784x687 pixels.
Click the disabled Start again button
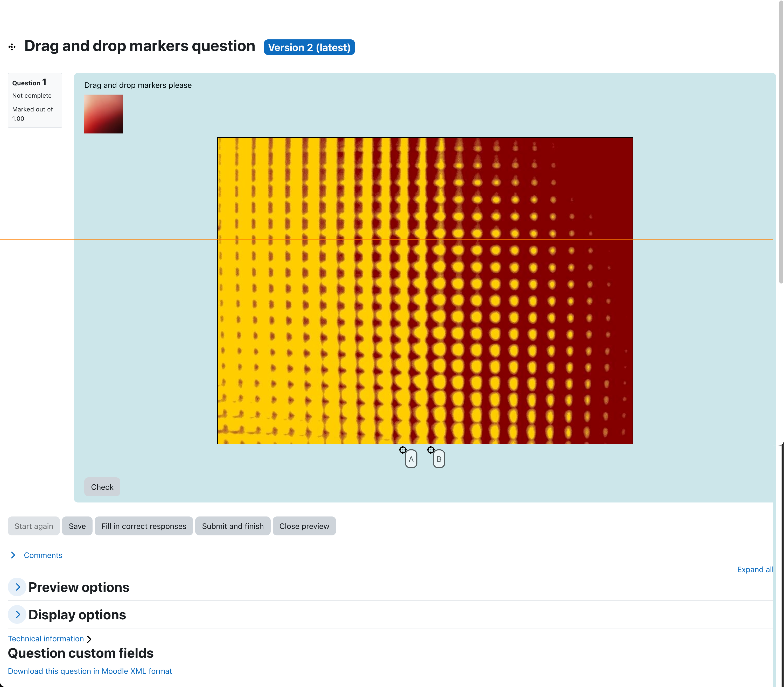(x=34, y=526)
